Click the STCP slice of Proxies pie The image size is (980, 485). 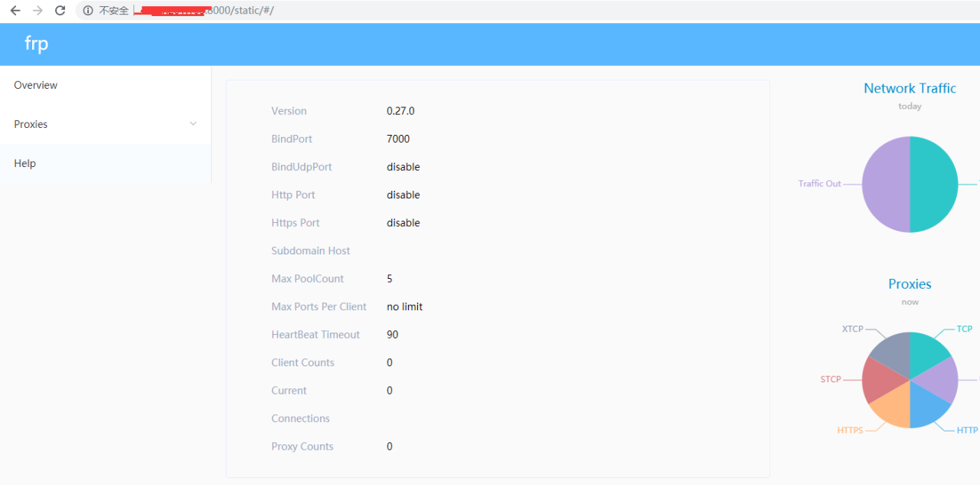tap(878, 380)
